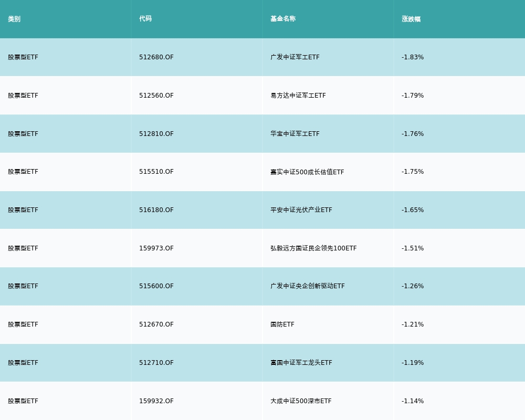Select fund code 512560.OF
The width and height of the screenshot is (525, 420).
156,96
